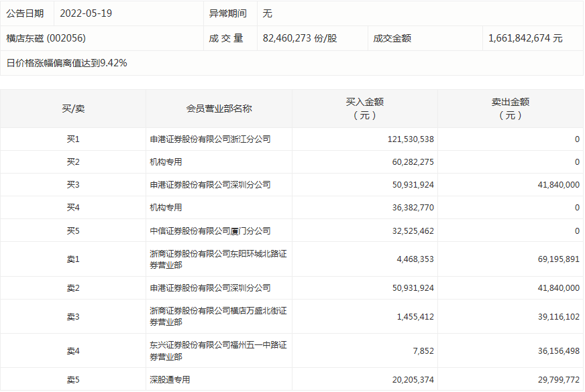Select the 成交金额 value 1,661,842,674 元
The image size is (585, 392).
point(526,38)
